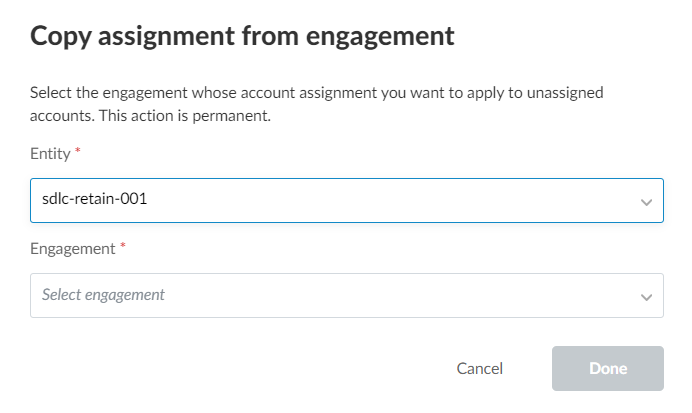
Task: Click the Entity combo box field
Action: pos(346,200)
